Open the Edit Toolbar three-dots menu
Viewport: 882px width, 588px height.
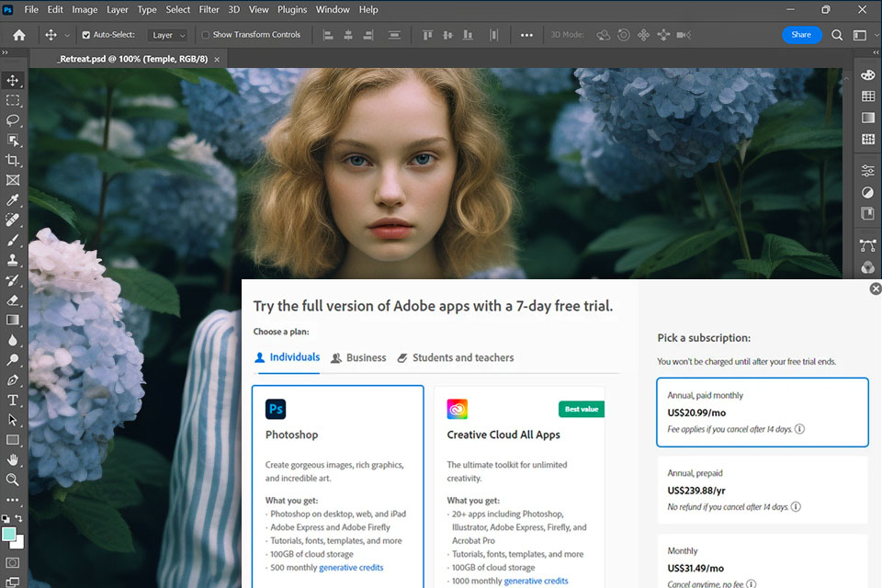coord(12,500)
